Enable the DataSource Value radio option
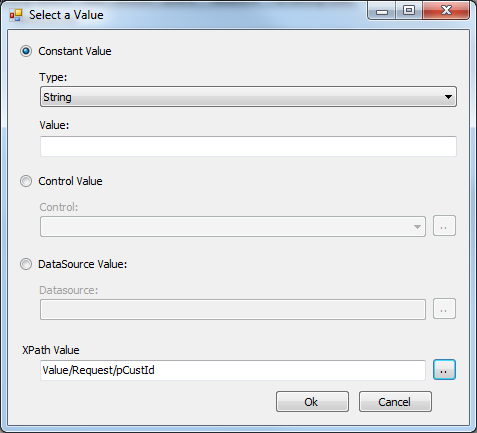This screenshot has height=433, width=477. (x=26, y=264)
